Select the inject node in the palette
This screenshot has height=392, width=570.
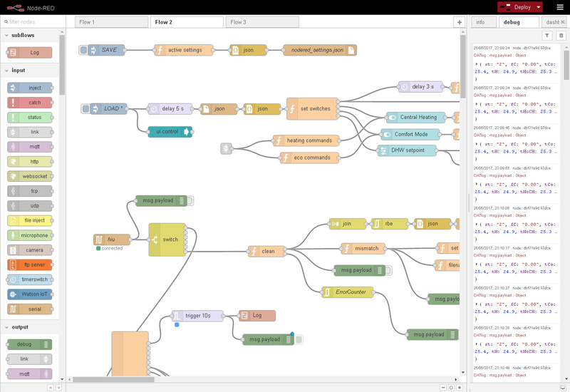click(x=29, y=88)
